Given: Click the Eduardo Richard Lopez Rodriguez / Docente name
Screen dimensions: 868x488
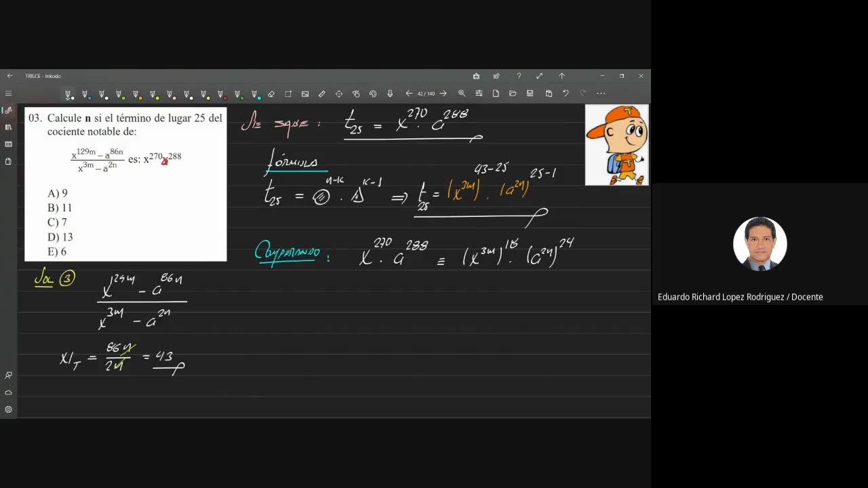Looking at the screenshot, I should 740,297.
